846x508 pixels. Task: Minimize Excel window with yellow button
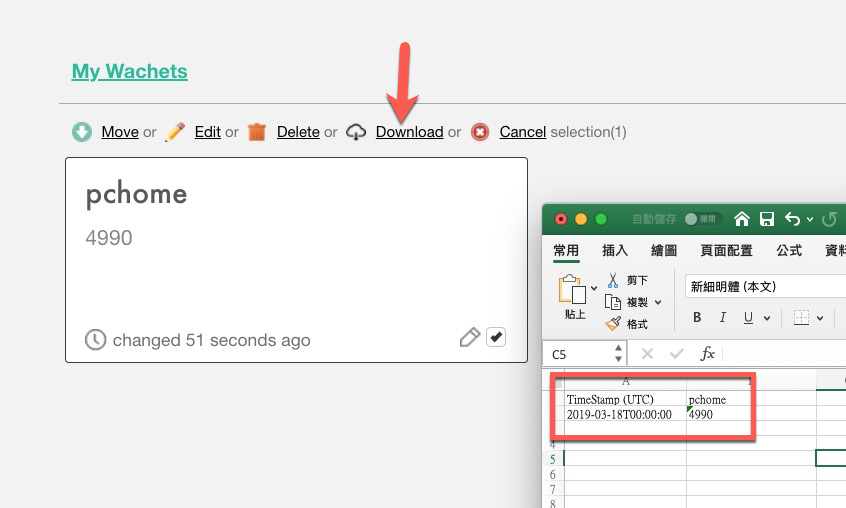pos(581,219)
